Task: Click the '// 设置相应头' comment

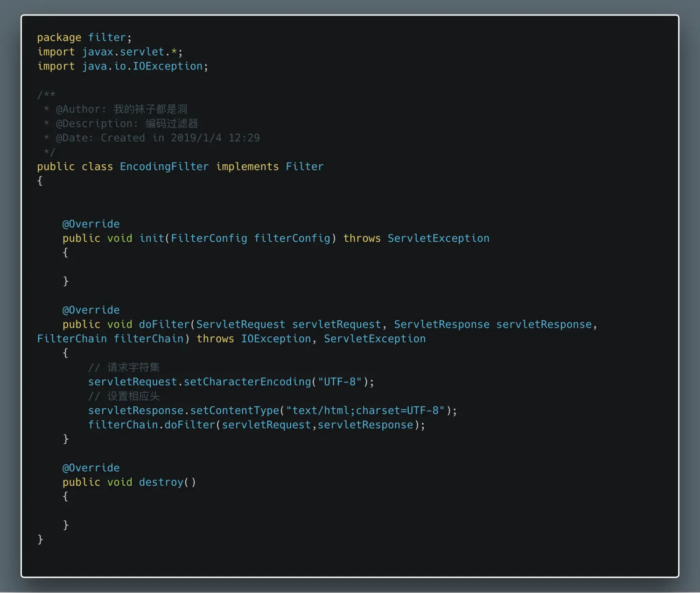Action: 124,397
